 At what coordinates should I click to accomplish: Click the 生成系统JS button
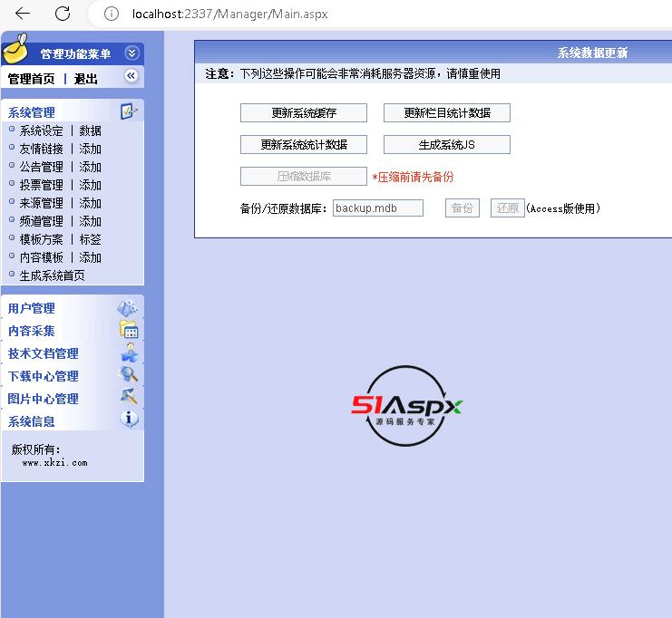[x=447, y=144]
